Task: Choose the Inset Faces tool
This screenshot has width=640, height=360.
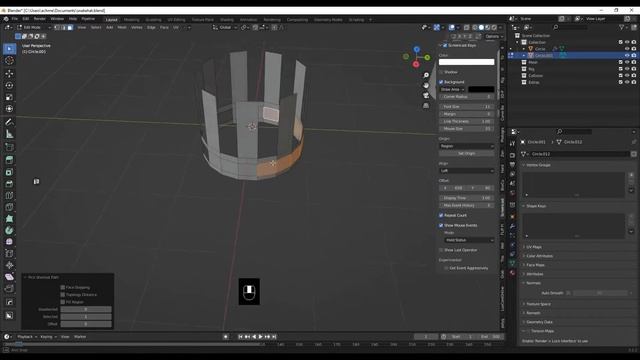Action: [9, 172]
